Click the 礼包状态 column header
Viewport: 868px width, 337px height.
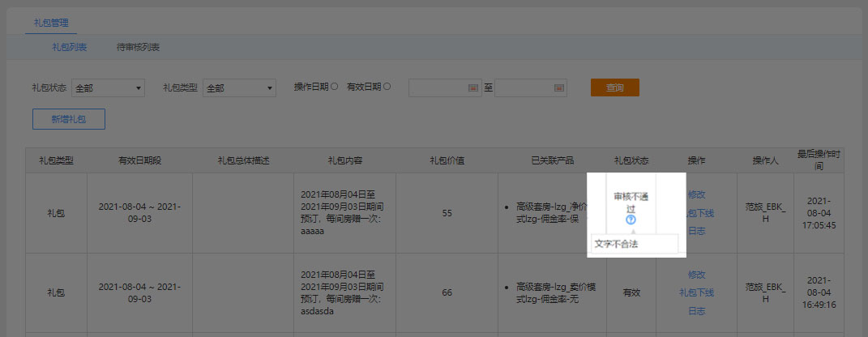[631, 160]
